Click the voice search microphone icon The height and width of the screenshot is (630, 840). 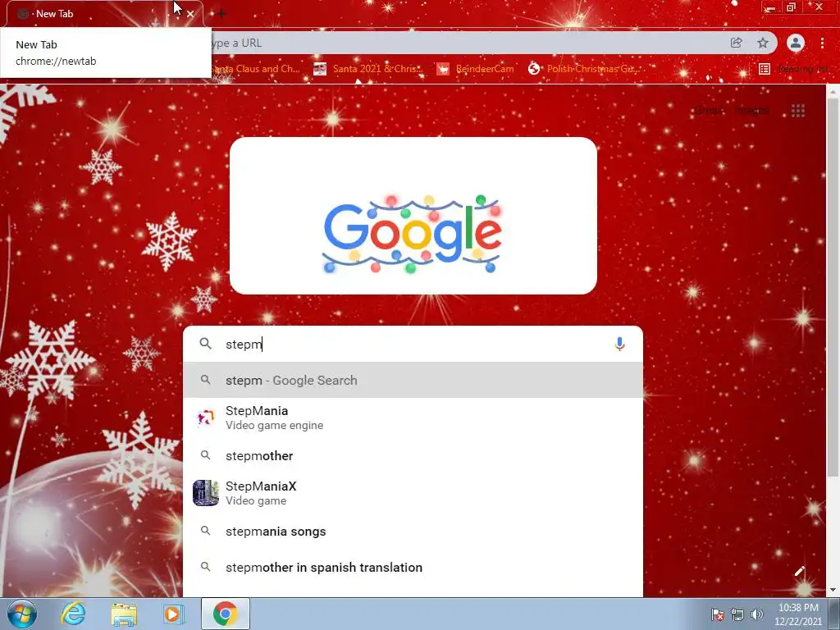tap(619, 344)
